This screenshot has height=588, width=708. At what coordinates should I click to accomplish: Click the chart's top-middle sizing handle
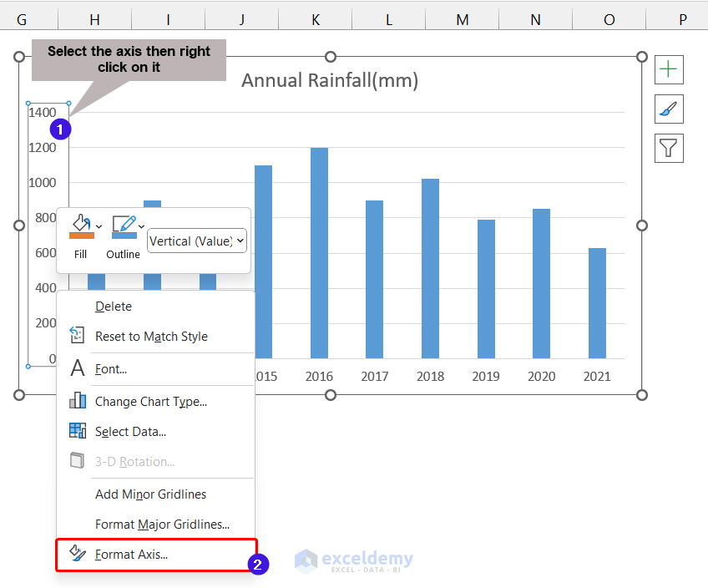(x=331, y=57)
